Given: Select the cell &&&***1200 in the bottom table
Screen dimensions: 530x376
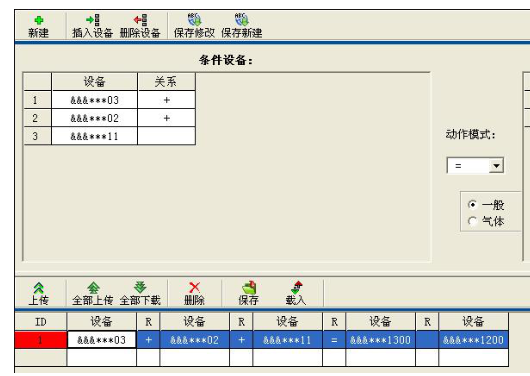Looking at the screenshot, I should coord(474,340).
